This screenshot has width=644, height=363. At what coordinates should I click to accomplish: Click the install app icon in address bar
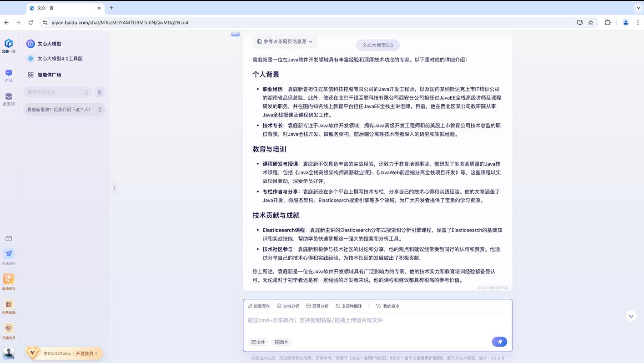tap(580, 22)
